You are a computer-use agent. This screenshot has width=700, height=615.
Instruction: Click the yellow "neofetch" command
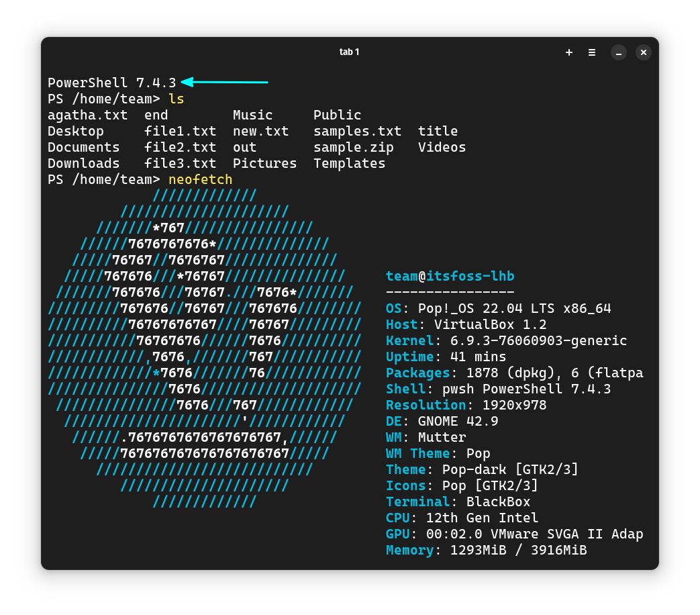click(201, 179)
